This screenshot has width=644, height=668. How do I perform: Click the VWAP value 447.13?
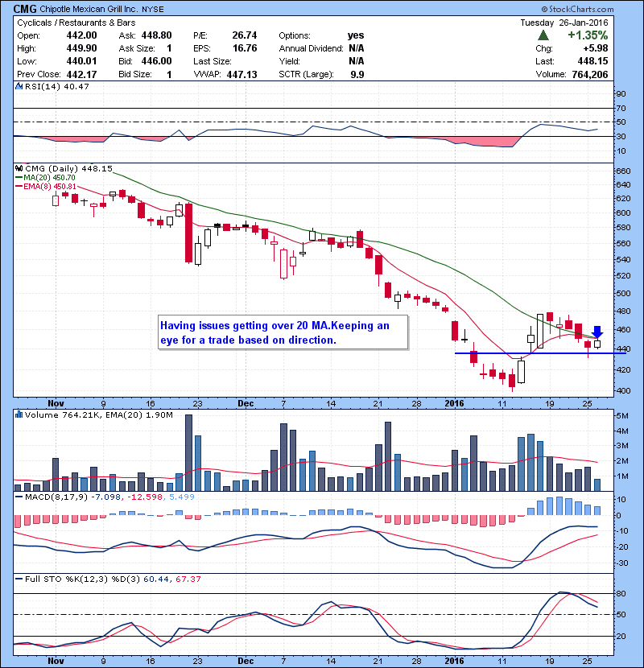pyautogui.click(x=242, y=74)
